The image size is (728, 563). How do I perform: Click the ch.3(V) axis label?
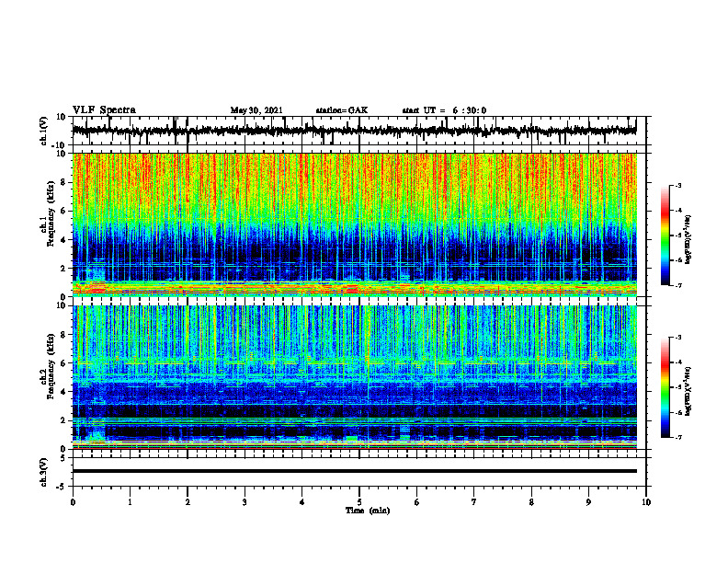click(43, 472)
